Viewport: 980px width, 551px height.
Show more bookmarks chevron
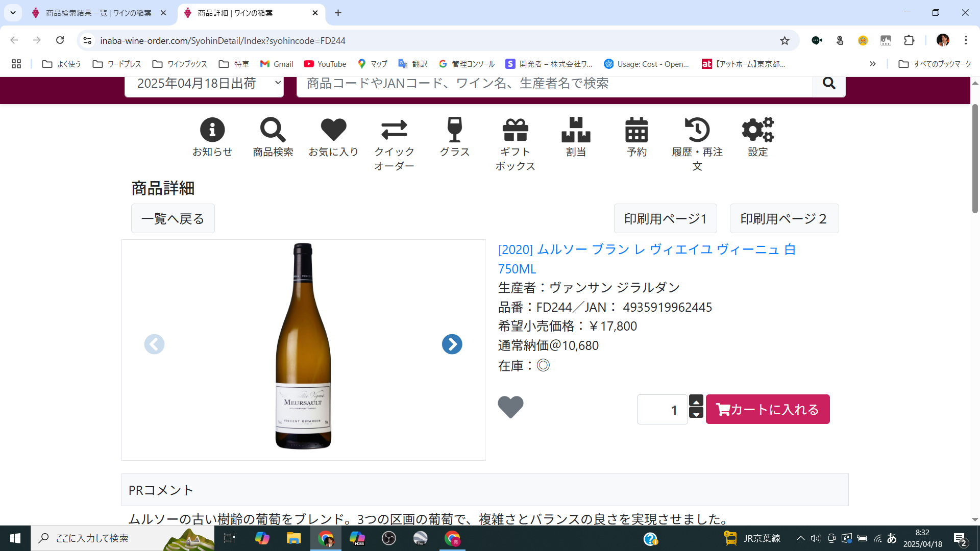click(x=873, y=64)
